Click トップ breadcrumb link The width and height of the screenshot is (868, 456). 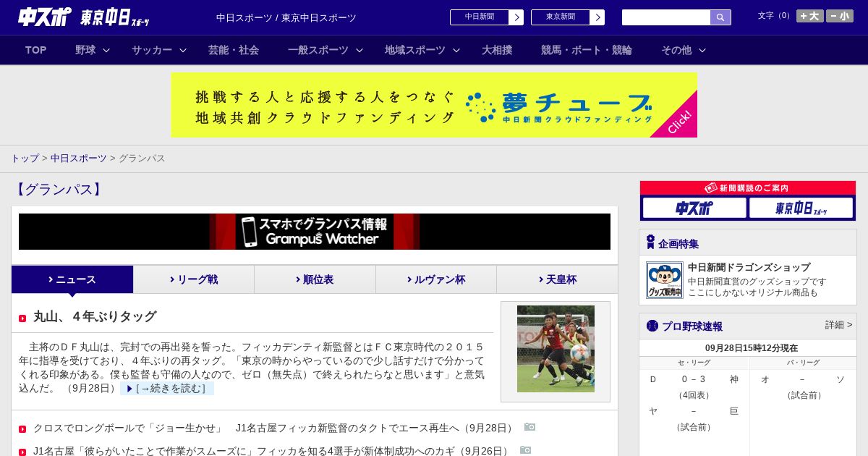click(25, 158)
